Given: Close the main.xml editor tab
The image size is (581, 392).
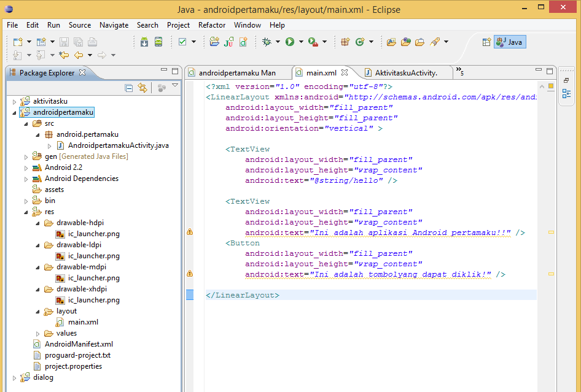Looking at the screenshot, I should pyautogui.click(x=345, y=72).
